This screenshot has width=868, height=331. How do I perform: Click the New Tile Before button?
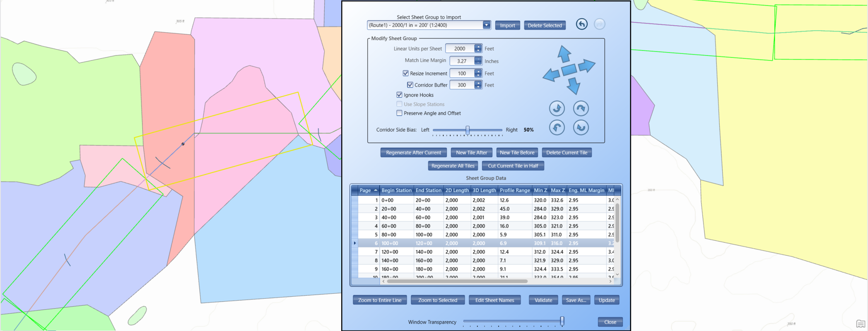517,153
